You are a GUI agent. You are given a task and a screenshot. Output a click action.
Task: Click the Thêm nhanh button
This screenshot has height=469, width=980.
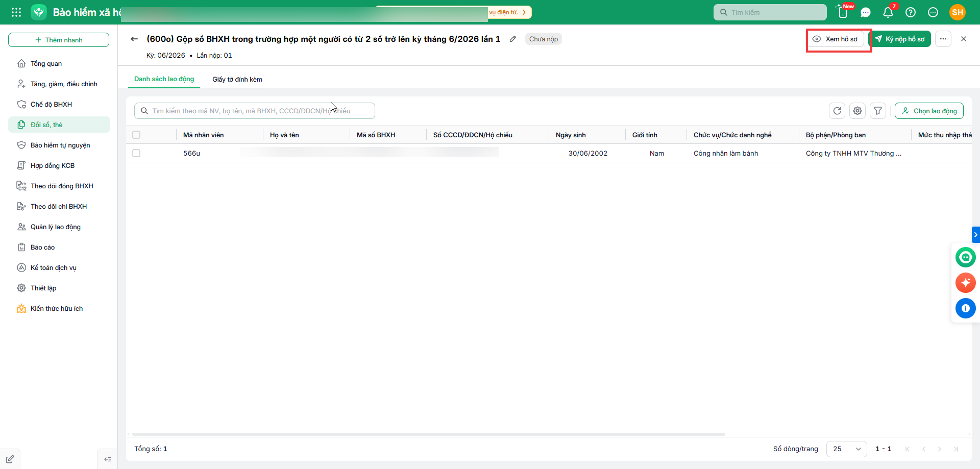59,40
